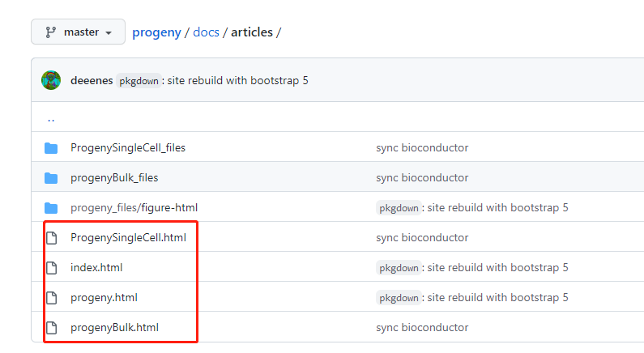Screen dimensions: 644x353
Task: Open the master branch dropdown
Action: pos(78,32)
